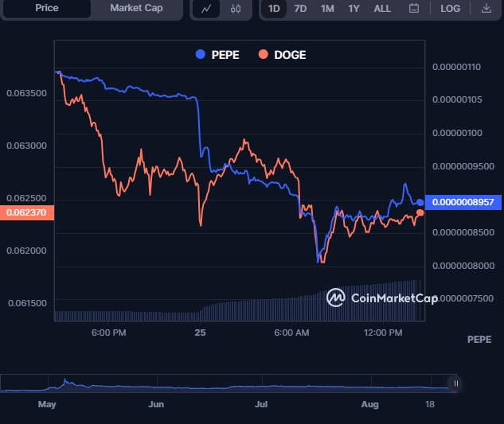Click the 0.0000009500 right axis value
The width and height of the screenshot is (504, 424).
(x=463, y=166)
